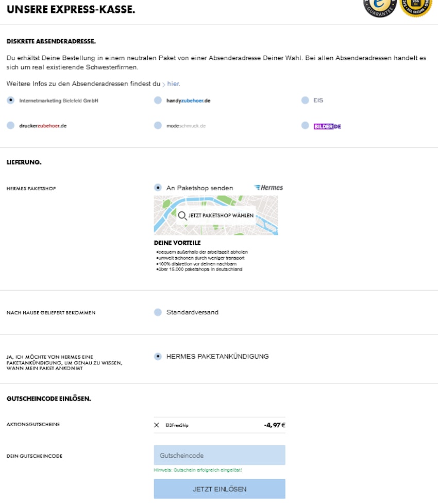Click the druckerzubehoer.de logo
The height and width of the screenshot is (504, 438).
point(43,126)
